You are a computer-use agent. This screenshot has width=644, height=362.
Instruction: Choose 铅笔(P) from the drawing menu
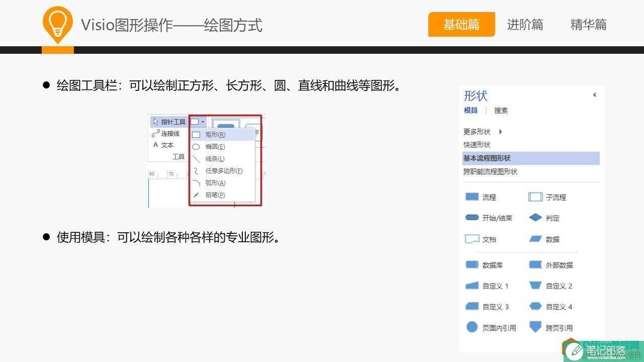click(222, 195)
